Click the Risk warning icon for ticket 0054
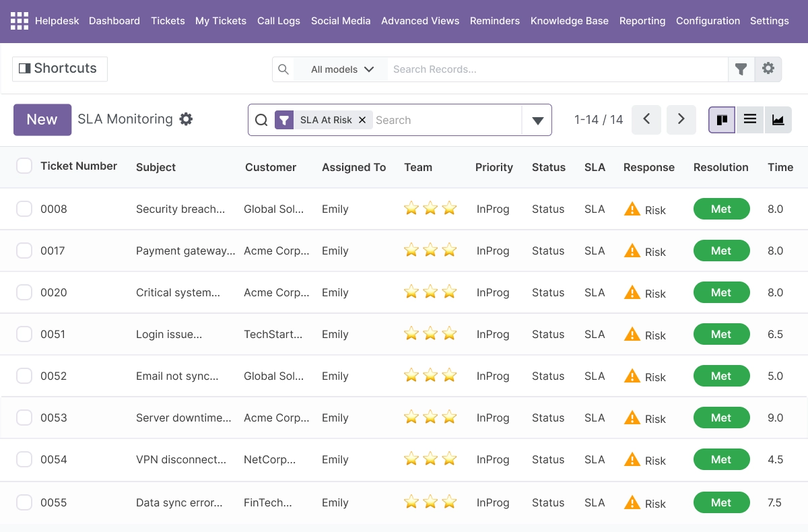Viewport: 808px width, 532px height. [632, 459]
